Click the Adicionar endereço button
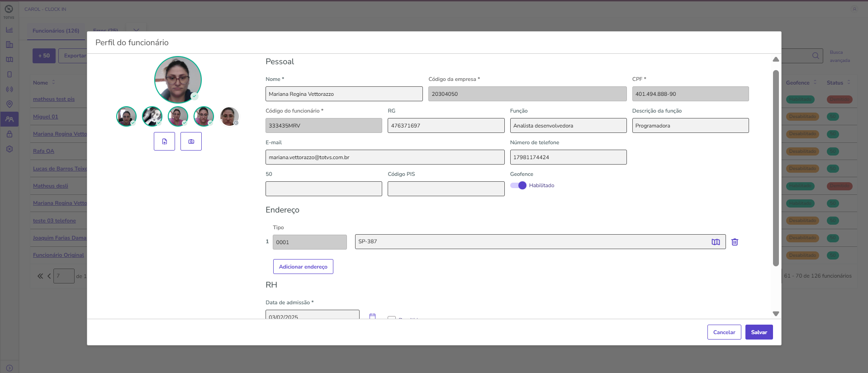The image size is (868, 373). [x=303, y=267]
